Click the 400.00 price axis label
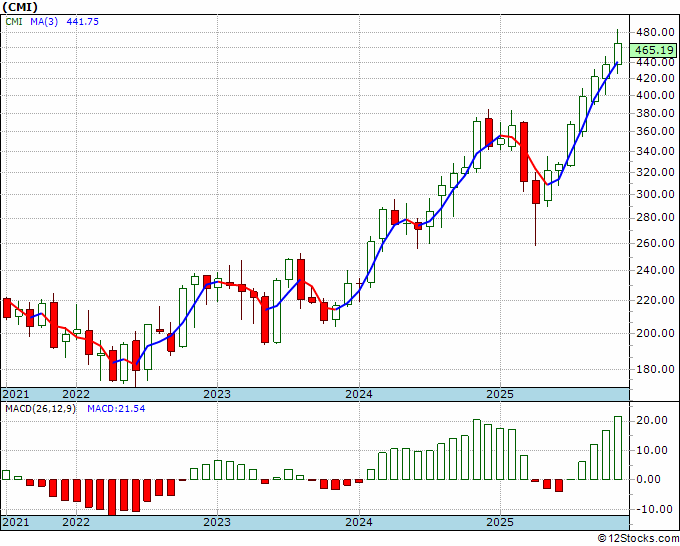Viewport: 680px width, 546px height. pyautogui.click(x=655, y=95)
